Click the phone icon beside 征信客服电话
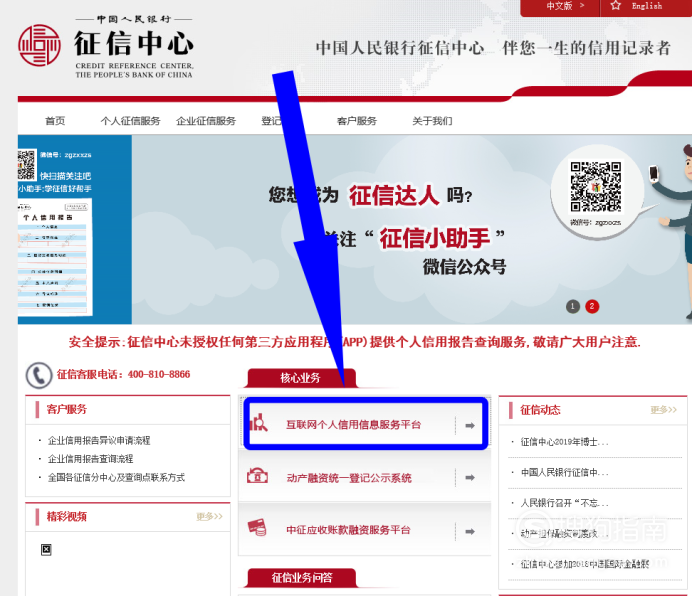The height and width of the screenshot is (596, 692). coord(40,375)
